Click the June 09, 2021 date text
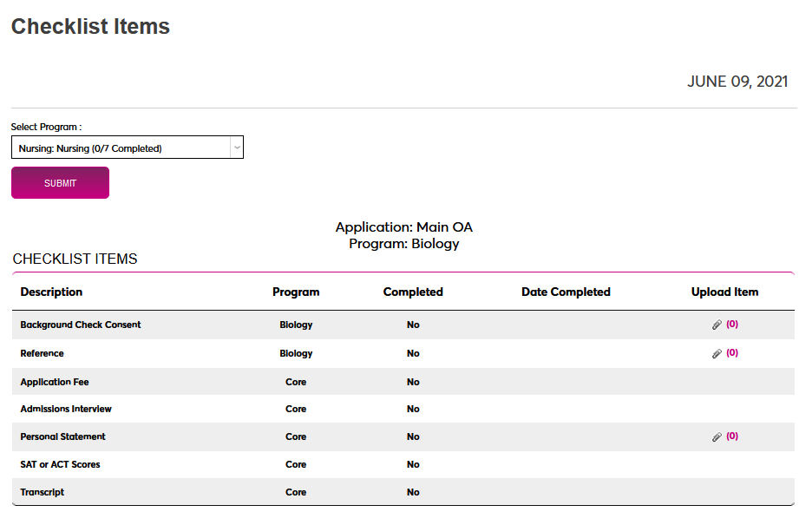Image resolution: width=812 pixels, height=525 pixels. click(737, 82)
